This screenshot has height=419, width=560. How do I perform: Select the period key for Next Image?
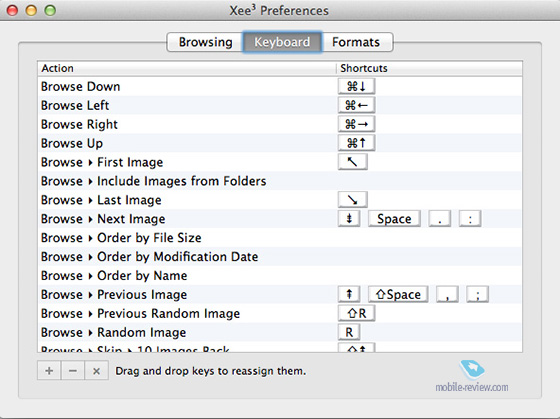point(440,219)
